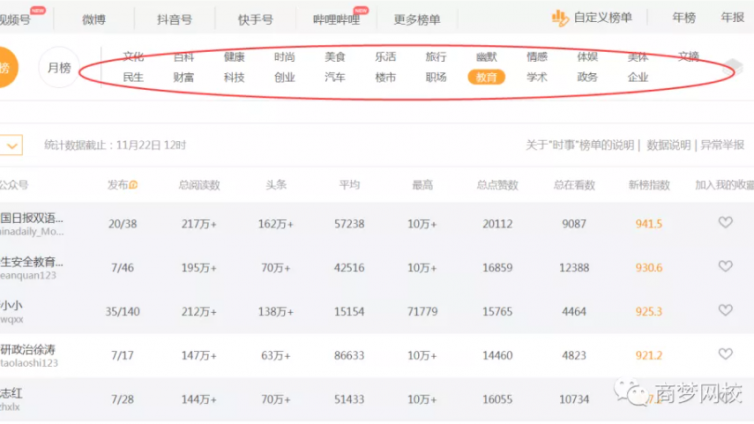Click the 57238 average reads value

[x=350, y=224]
